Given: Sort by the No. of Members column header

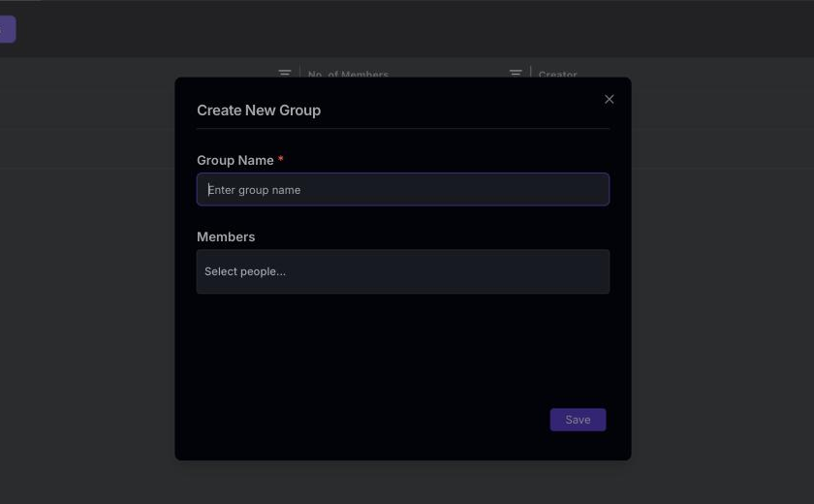Looking at the screenshot, I should coord(348,75).
